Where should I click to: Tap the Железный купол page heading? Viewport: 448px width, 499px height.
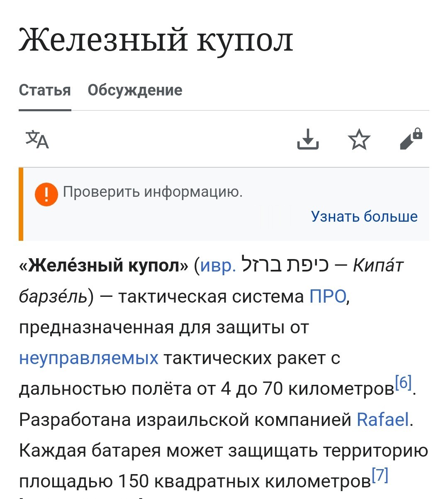pyautogui.click(x=156, y=40)
